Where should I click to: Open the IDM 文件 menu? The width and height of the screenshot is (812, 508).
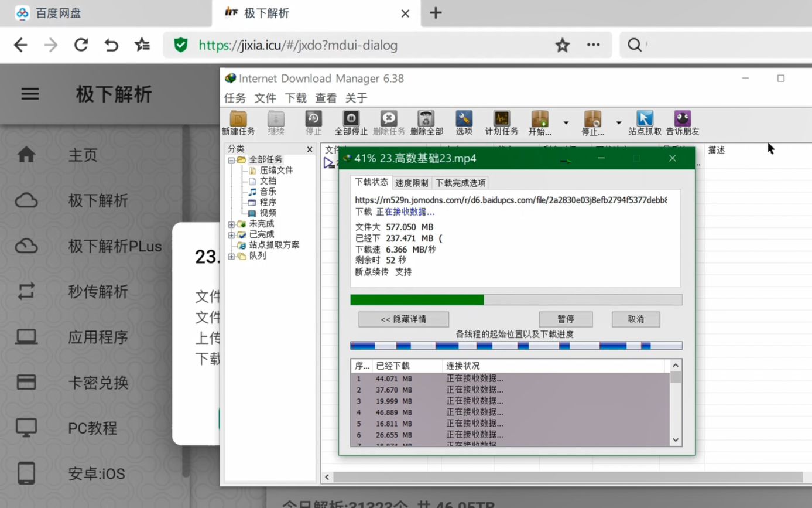pyautogui.click(x=265, y=98)
